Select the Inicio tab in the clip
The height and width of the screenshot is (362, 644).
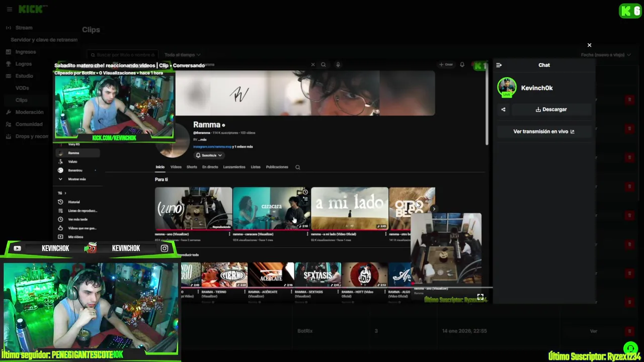160,167
